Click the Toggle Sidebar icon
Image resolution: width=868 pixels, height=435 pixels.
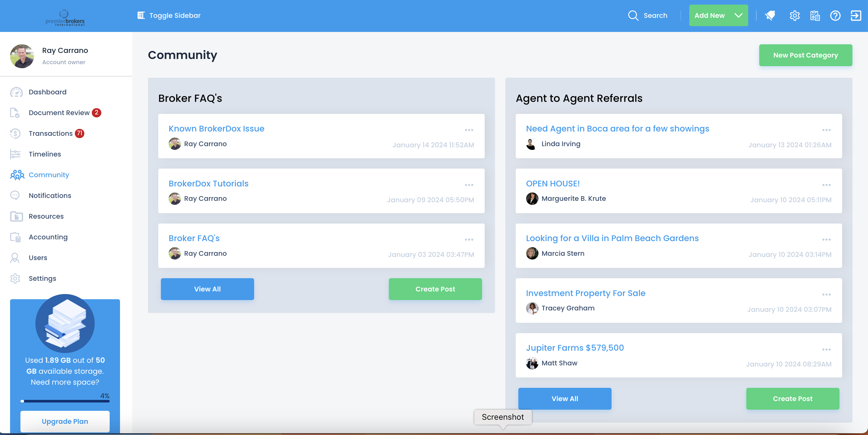coord(141,16)
